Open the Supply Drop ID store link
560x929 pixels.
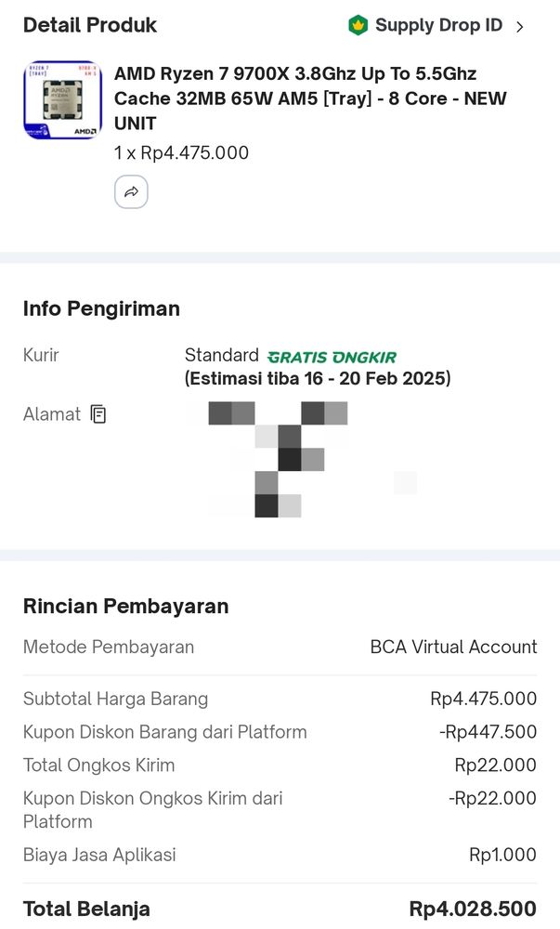438,26
